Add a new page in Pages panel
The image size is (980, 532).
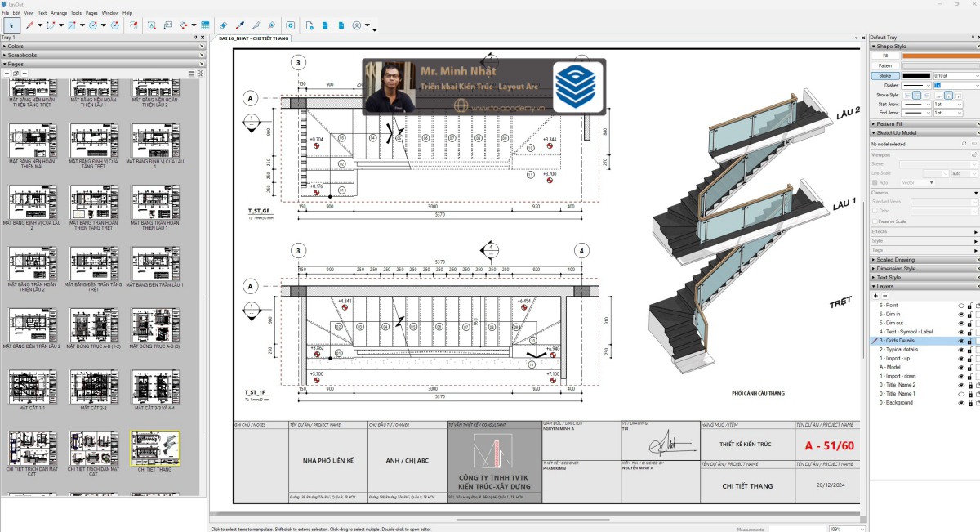(7, 73)
